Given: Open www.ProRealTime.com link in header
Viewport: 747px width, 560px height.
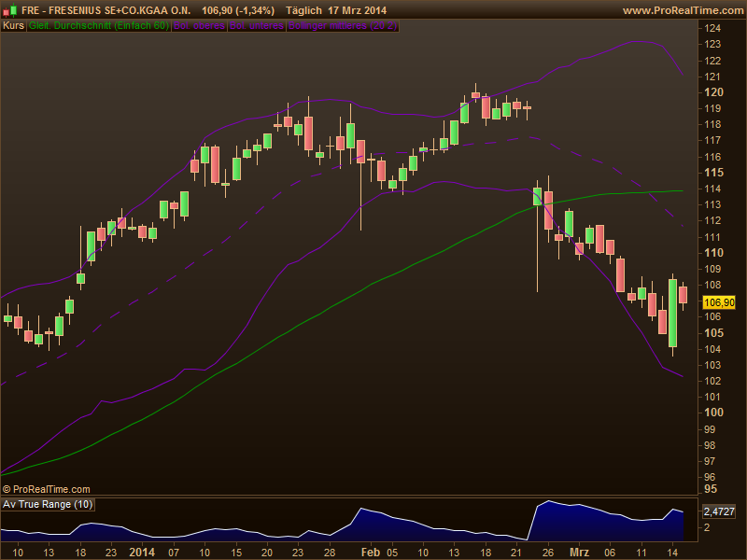Looking at the screenshot, I should [x=683, y=10].
